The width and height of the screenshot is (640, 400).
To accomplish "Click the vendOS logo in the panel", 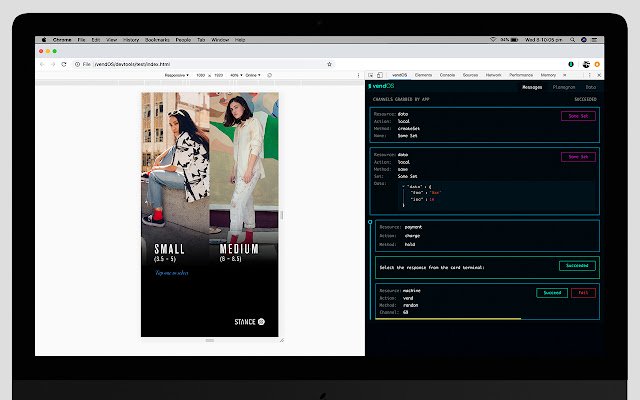I will [381, 86].
